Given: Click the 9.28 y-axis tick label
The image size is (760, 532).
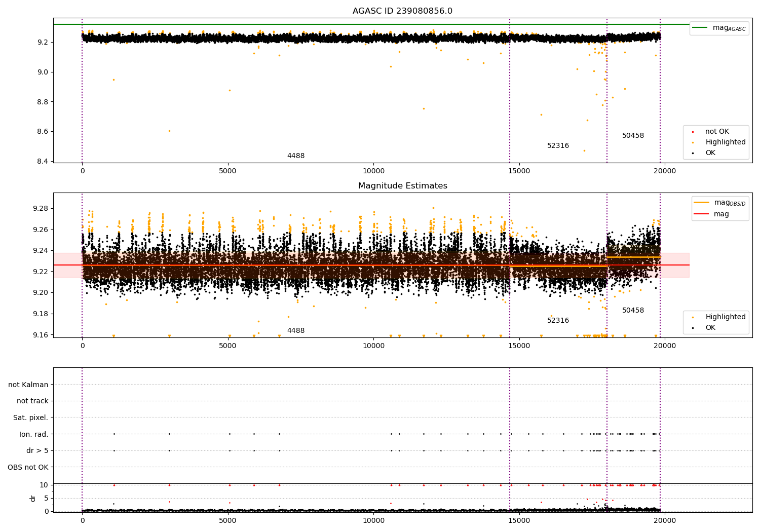Looking at the screenshot, I should coord(41,208).
